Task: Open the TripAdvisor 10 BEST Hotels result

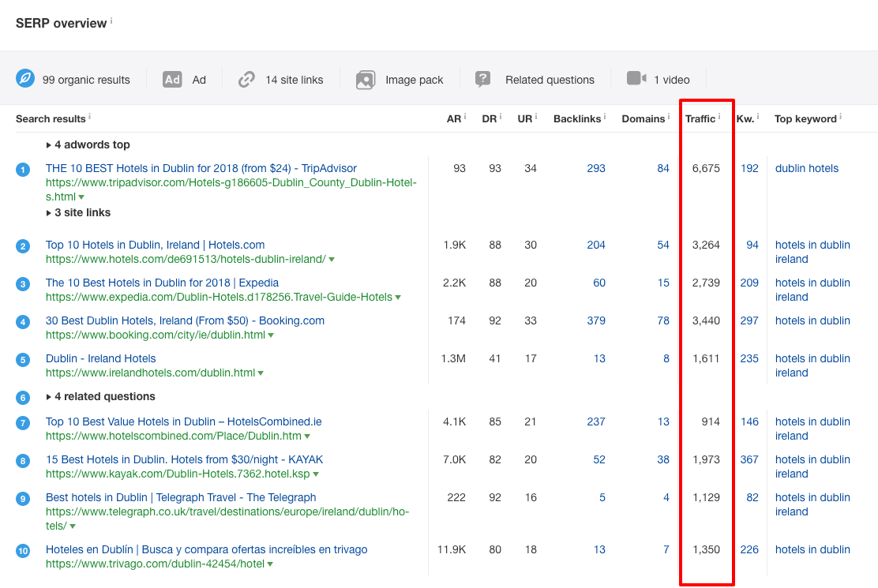Action: coord(201,168)
